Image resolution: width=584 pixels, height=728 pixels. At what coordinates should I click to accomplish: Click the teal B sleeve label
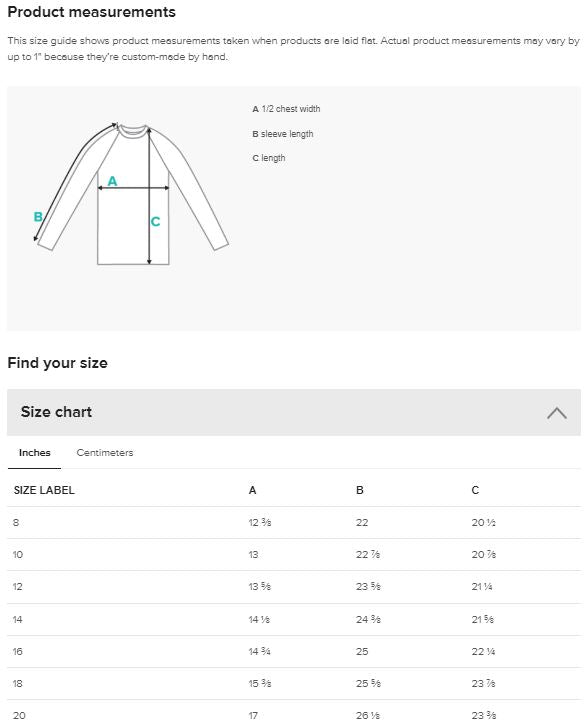point(38,217)
